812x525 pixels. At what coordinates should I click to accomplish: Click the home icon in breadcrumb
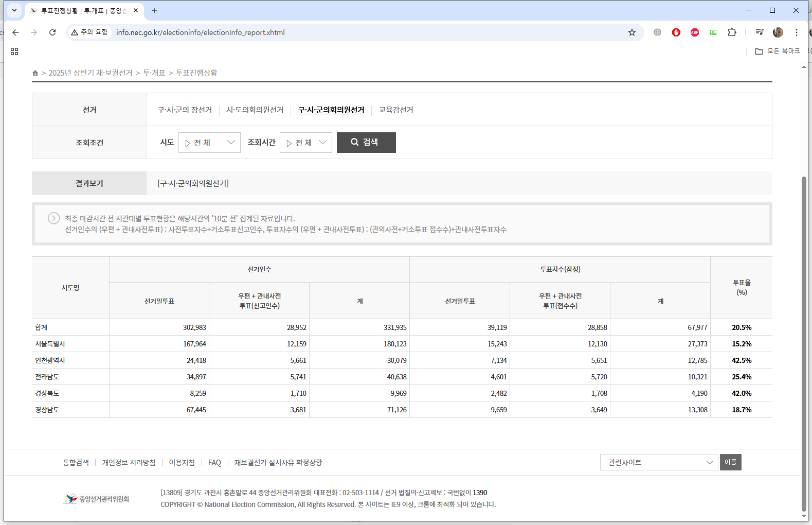click(35, 73)
